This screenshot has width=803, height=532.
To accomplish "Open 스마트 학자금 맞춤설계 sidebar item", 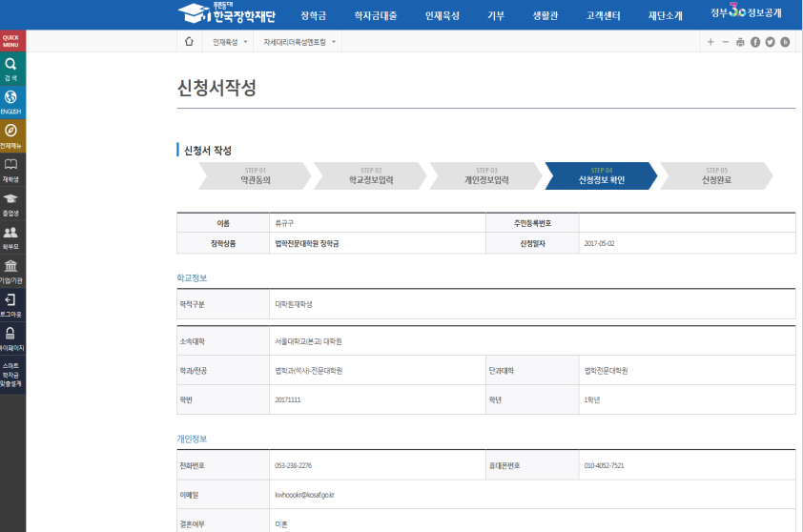I will coord(11,375).
